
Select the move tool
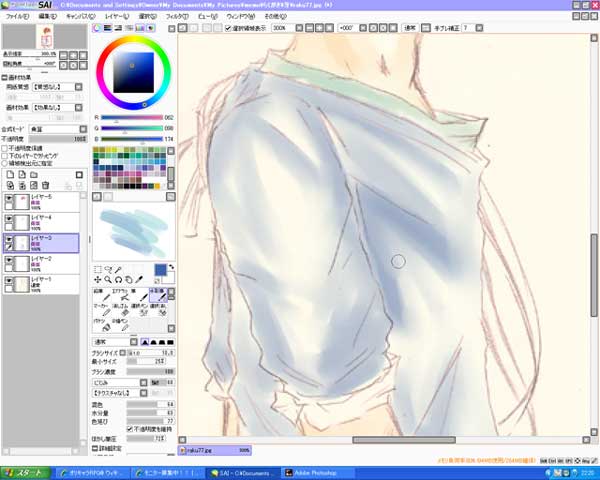pos(98,280)
